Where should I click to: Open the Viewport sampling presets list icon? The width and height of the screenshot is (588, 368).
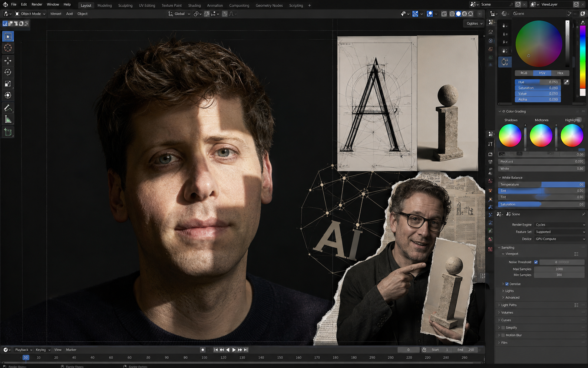click(x=576, y=254)
